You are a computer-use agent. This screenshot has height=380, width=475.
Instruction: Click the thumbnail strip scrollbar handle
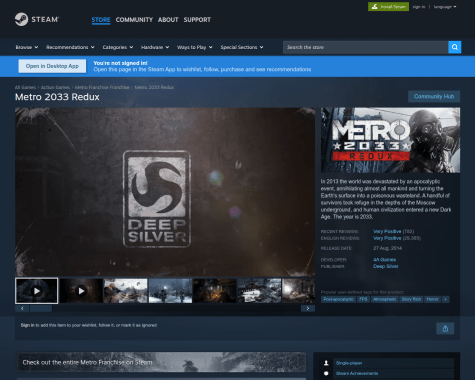(41, 309)
